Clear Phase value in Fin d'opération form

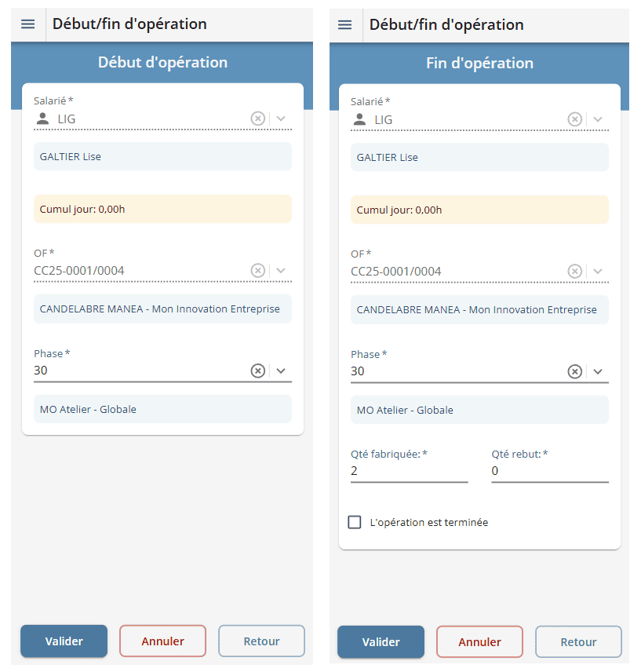click(x=574, y=371)
